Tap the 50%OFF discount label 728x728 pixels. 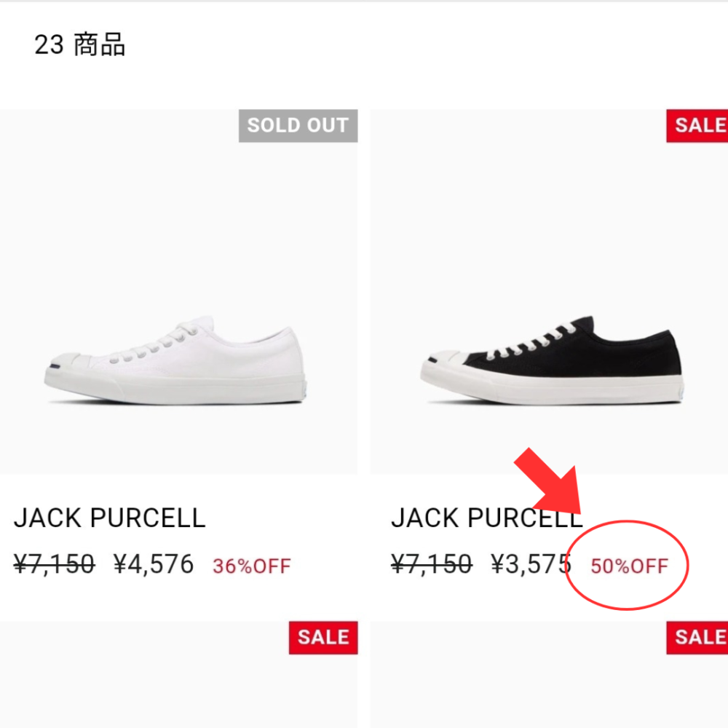629,566
